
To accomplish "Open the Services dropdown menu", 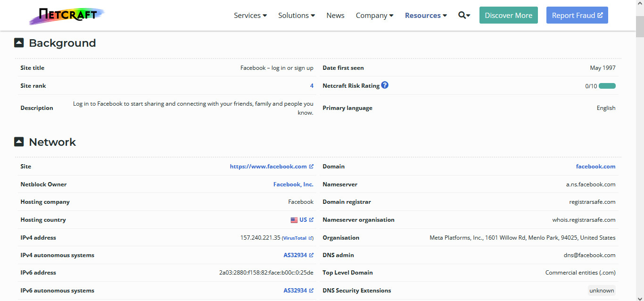I will 250,16.
